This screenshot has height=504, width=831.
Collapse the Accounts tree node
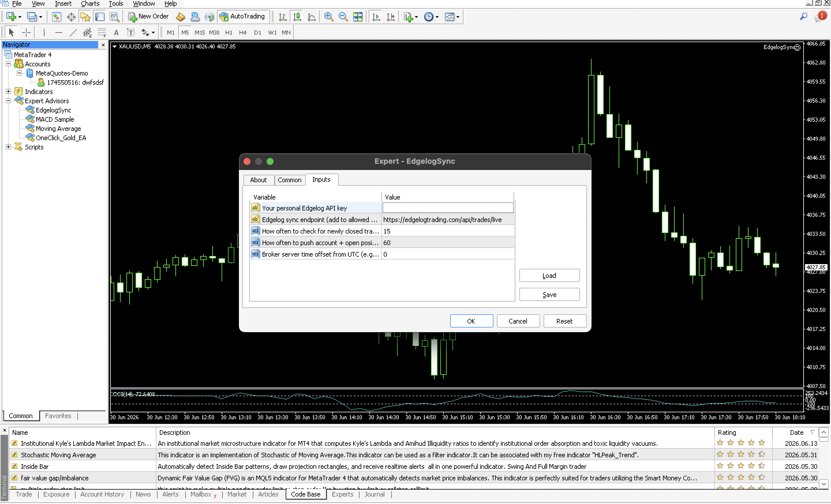(8, 64)
